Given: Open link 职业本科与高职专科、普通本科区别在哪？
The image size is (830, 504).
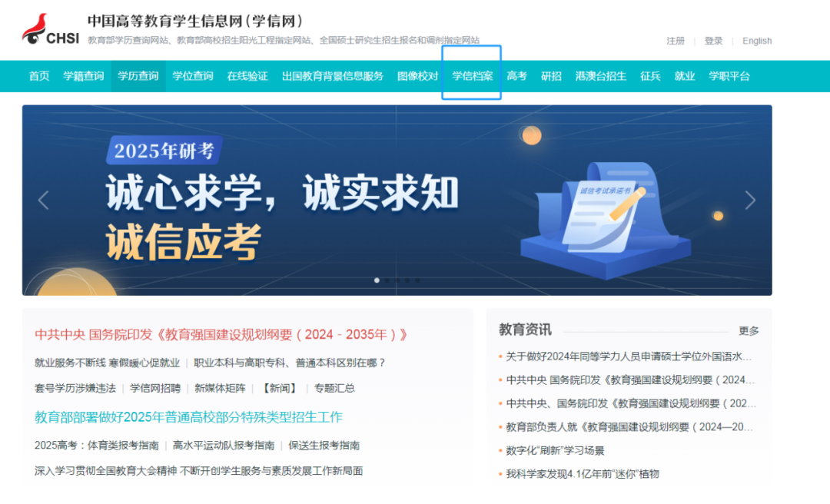Looking at the screenshot, I should pyautogui.click(x=290, y=363).
